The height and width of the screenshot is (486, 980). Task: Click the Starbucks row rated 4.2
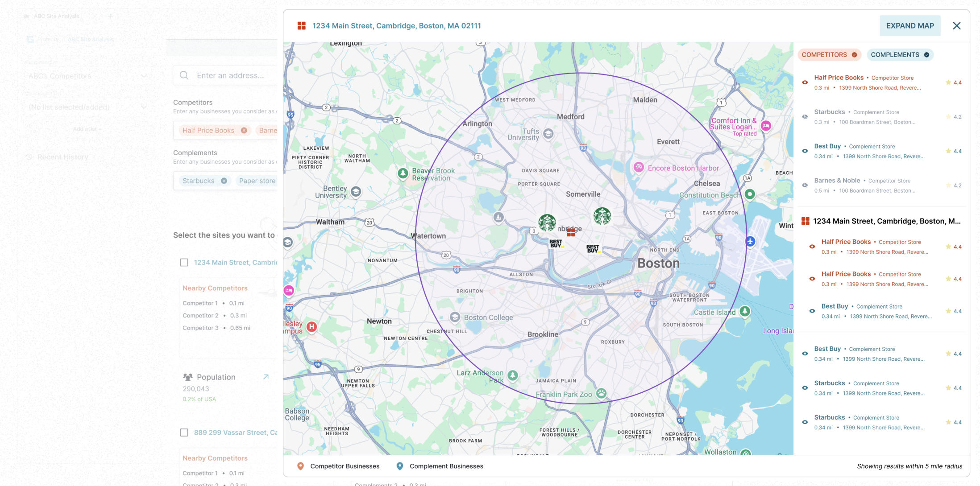pyautogui.click(x=881, y=117)
